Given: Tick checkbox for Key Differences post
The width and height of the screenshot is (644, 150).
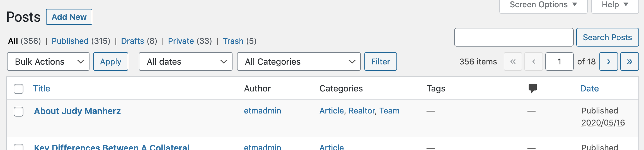Looking at the screenshot, I should (x=19, y=147).
